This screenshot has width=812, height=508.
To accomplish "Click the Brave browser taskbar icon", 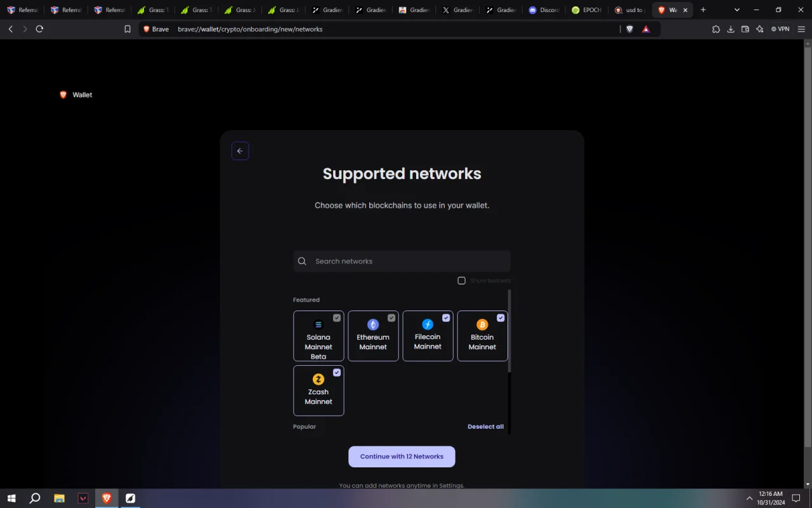I will coord(107,498).
